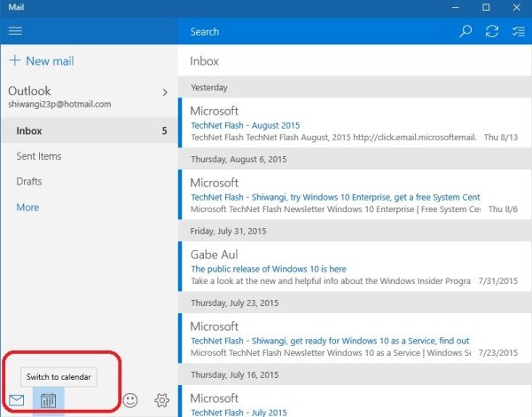Open email about Windows 10 Enterprise
The image size is (532, 417).
pos(355,194)
